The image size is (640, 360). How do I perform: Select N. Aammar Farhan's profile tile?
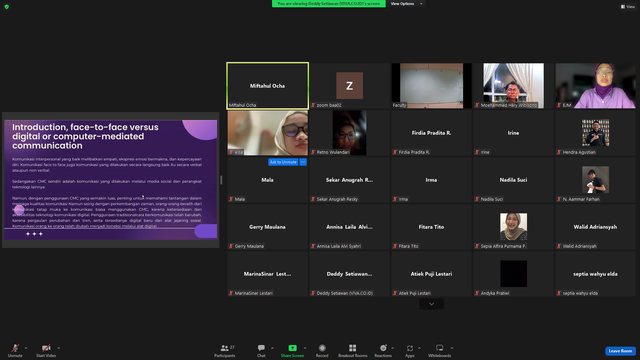point(596,180)
